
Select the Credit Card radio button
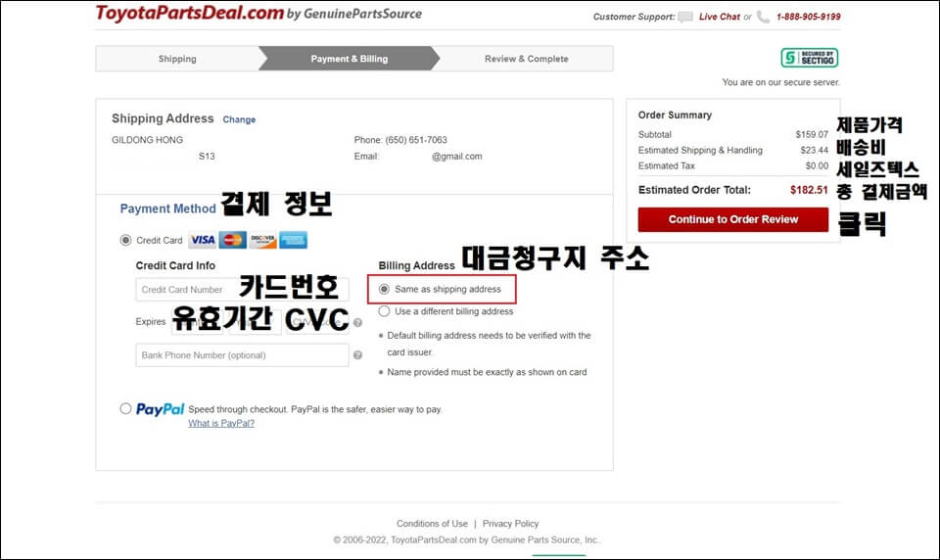tap(125, 240)
